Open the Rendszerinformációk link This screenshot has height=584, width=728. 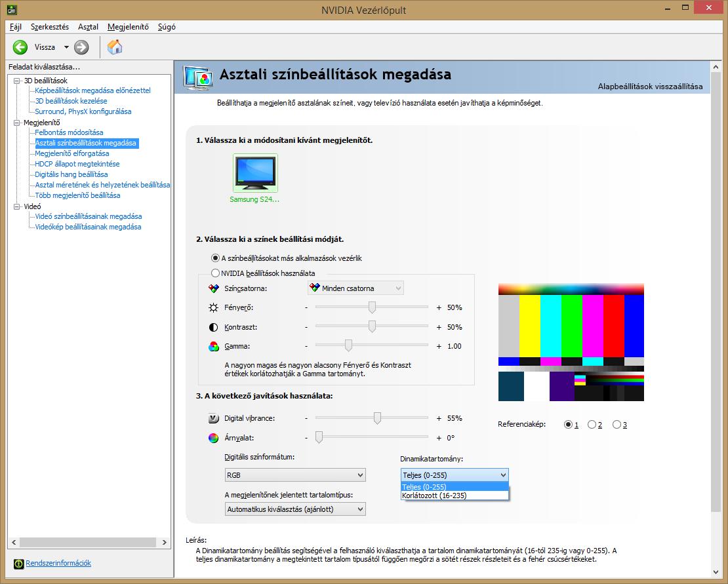click(58, 563)
